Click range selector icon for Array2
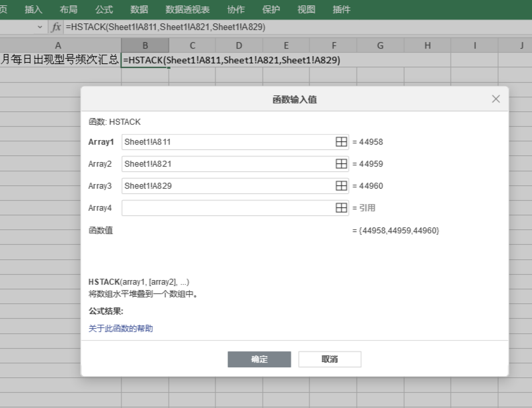Viewport: 532px width, 408px height. click(x=341, y=164)
